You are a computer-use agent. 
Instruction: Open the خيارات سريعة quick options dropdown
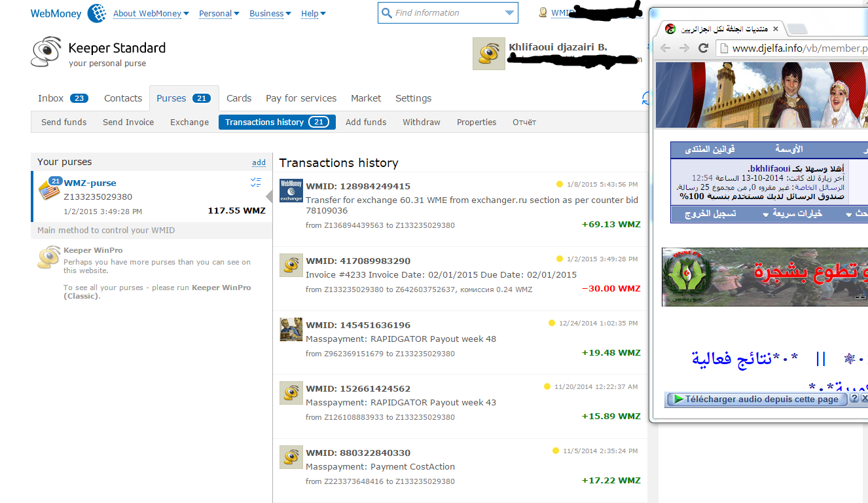(x=792, y=214)
